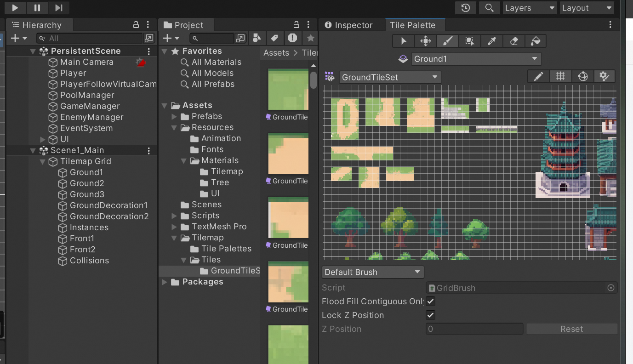Uncheck Flood Fill Contiguous Only
This screenshot has height=364, width=633.
[430, 301]
